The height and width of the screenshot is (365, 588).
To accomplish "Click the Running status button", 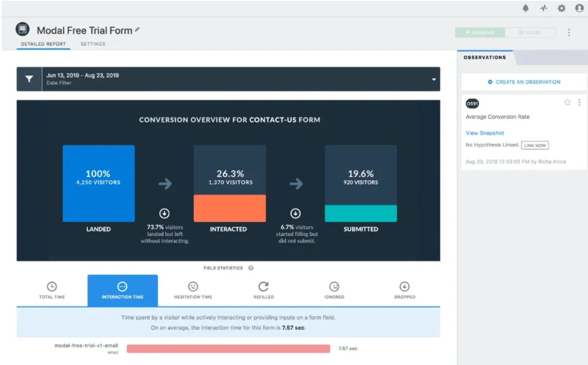I will [x=480, y=33].
